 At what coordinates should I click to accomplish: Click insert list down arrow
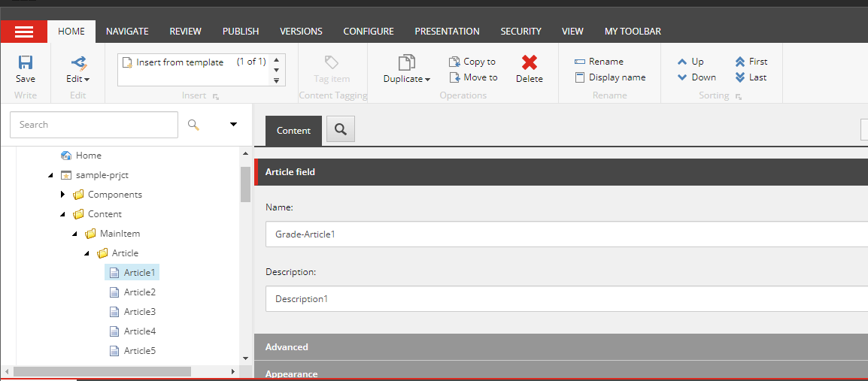pos(276,70)
